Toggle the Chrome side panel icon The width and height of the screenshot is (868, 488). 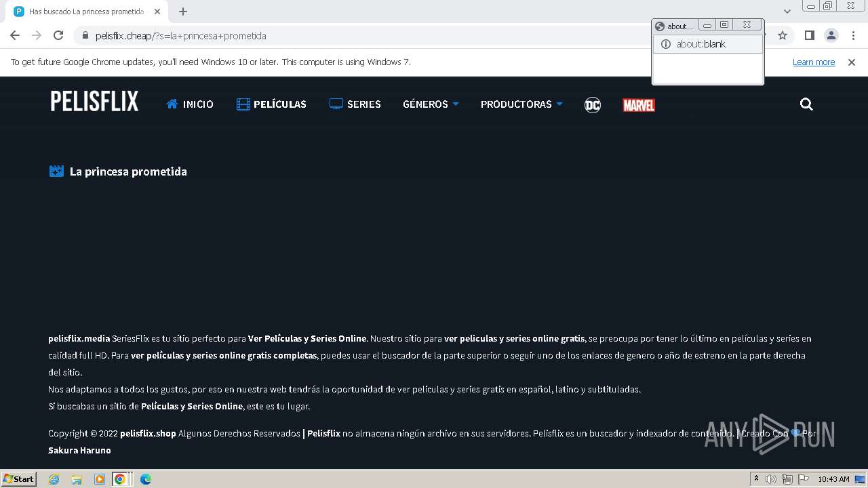coord(809,35)
